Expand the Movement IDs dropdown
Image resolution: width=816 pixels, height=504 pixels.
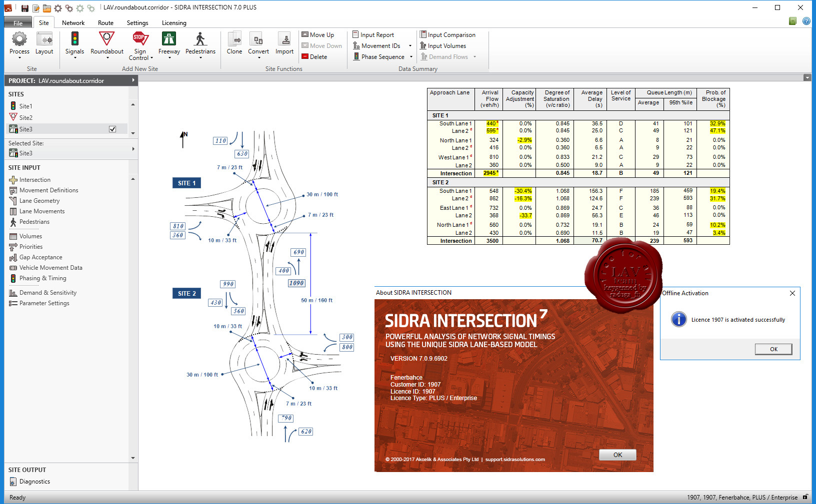tap(410, 46)
